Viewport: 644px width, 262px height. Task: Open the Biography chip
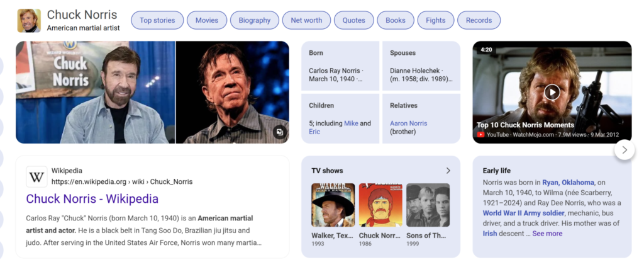click(x=254, y=20)
